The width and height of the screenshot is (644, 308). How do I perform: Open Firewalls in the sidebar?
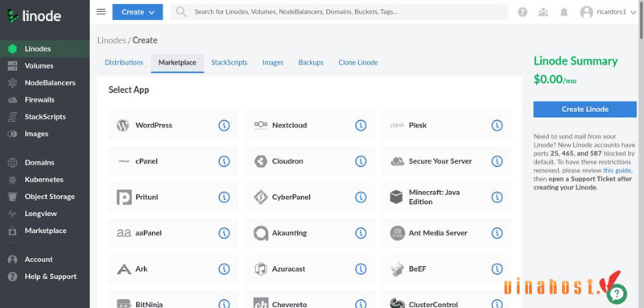[45, 100]
